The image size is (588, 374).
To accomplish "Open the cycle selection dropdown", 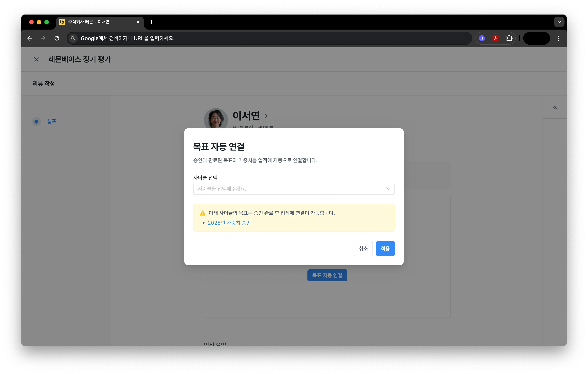I will click(294, 189).
